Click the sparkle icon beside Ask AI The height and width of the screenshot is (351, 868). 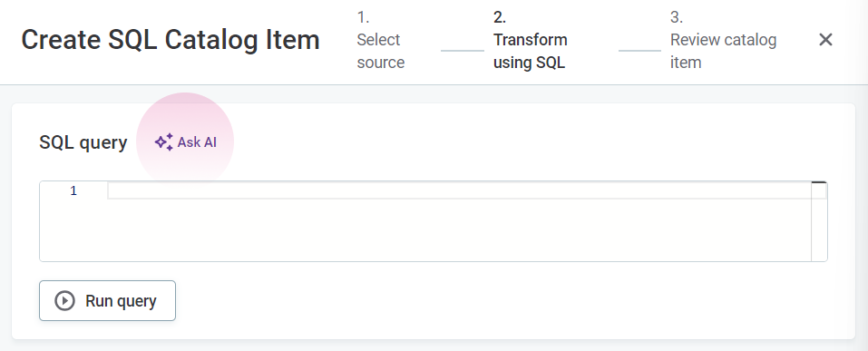pyautogui.click(x=164, y=142)
